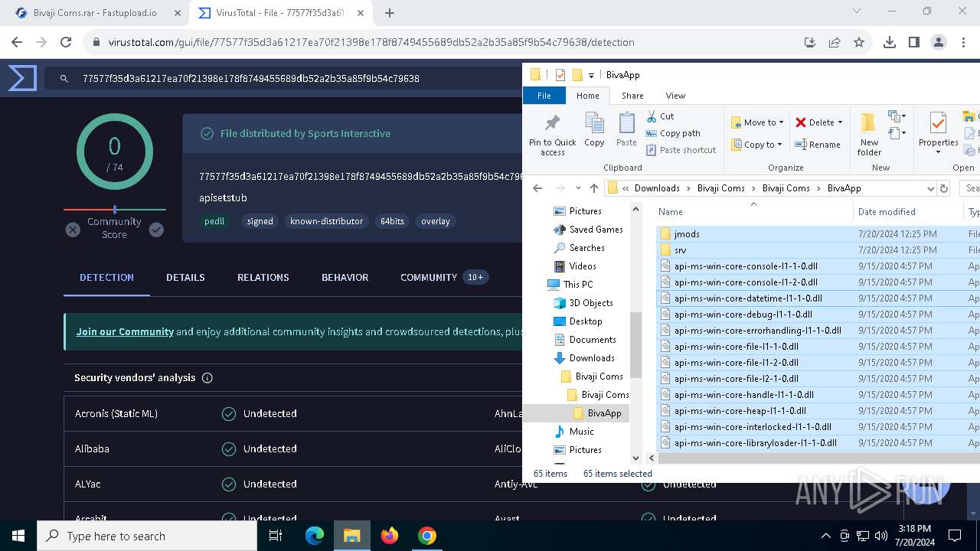
Task: Click Copy path in the Clipboard group
Action: coord(673,133)
